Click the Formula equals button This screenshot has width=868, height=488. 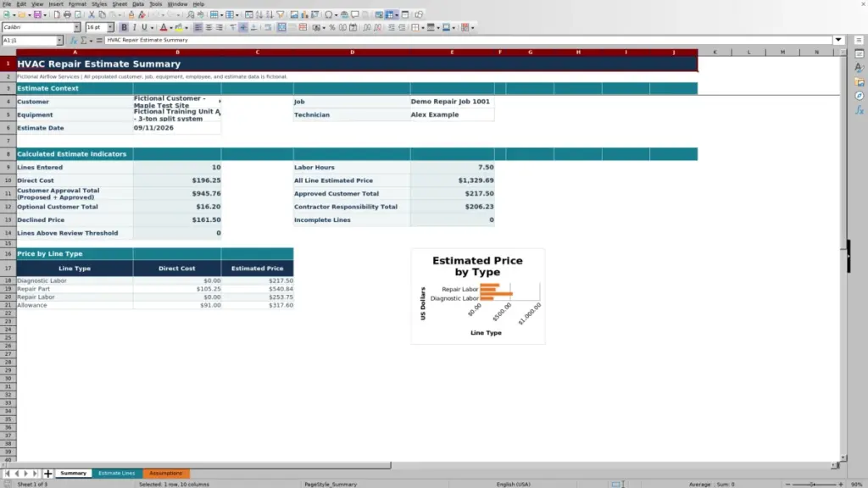click(x=99, y=41)
